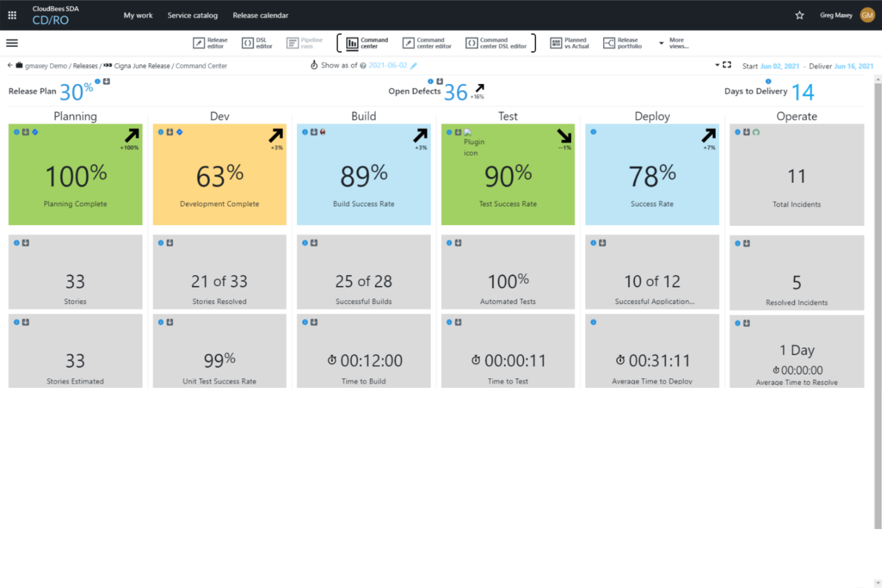
Task: Click the 63% Development Complete tile
Action: click(x=219, y=175)
